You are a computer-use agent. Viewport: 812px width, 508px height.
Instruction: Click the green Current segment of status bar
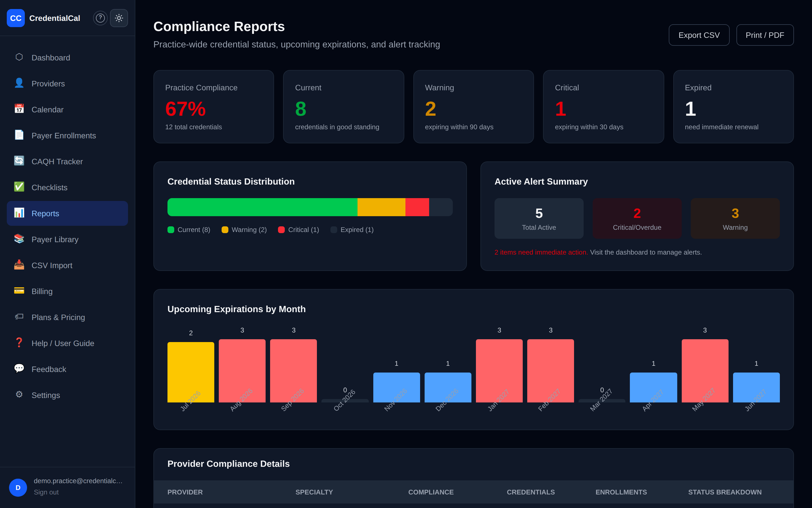tap(262, 207)
